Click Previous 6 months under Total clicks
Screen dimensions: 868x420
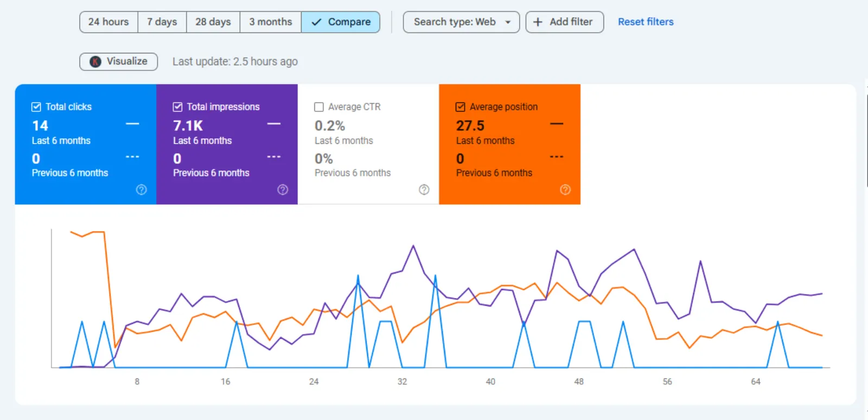coord(70,173)
